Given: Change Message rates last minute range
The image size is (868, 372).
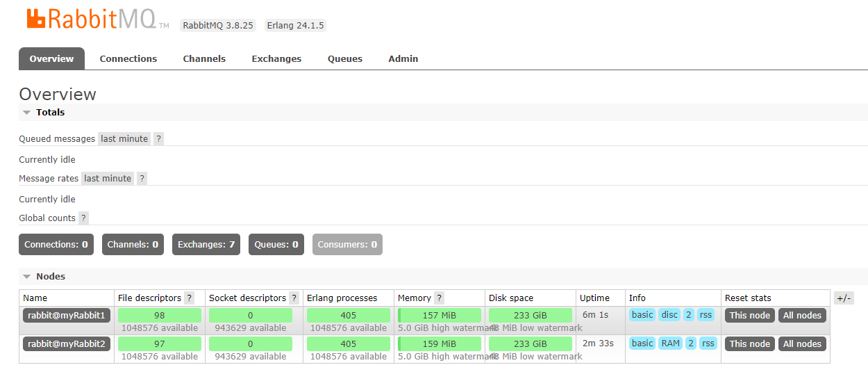Looking at the screenshot, I should click(108, 179).
